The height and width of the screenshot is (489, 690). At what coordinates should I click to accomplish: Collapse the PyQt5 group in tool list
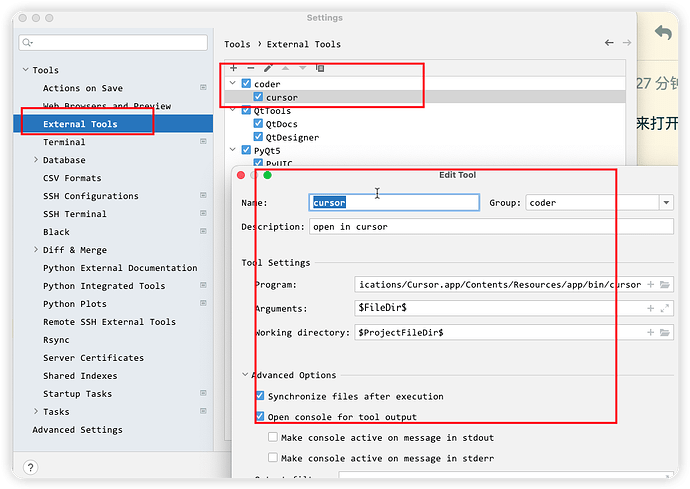click(233, 151)
